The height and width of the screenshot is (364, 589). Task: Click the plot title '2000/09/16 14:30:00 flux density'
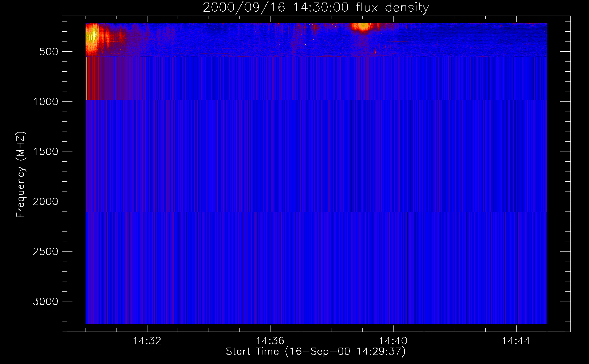(x=316, y=8)
